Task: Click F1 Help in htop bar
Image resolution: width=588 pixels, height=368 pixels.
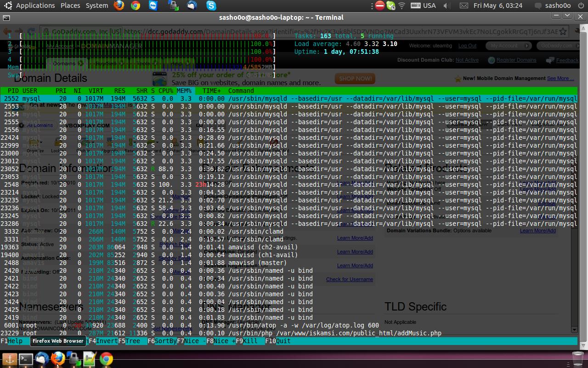Action: coord(11,341)
